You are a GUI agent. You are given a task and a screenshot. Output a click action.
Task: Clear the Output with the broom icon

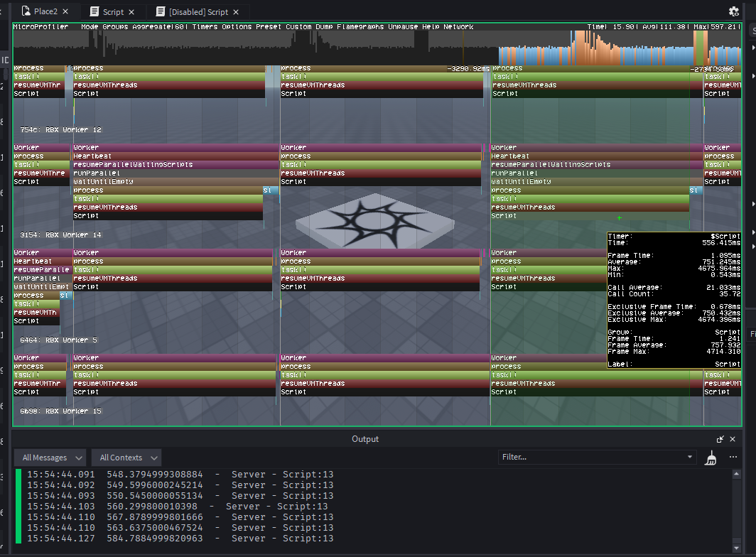tap(709, 457)
